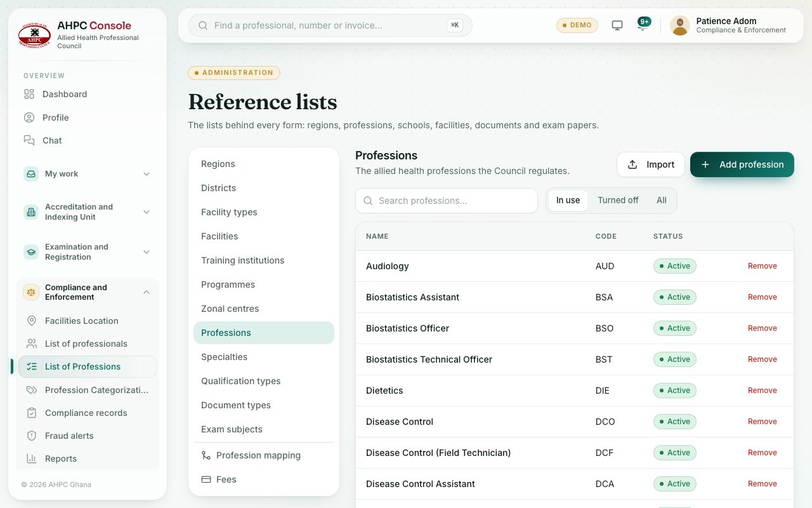Show only In use professions

568,200
